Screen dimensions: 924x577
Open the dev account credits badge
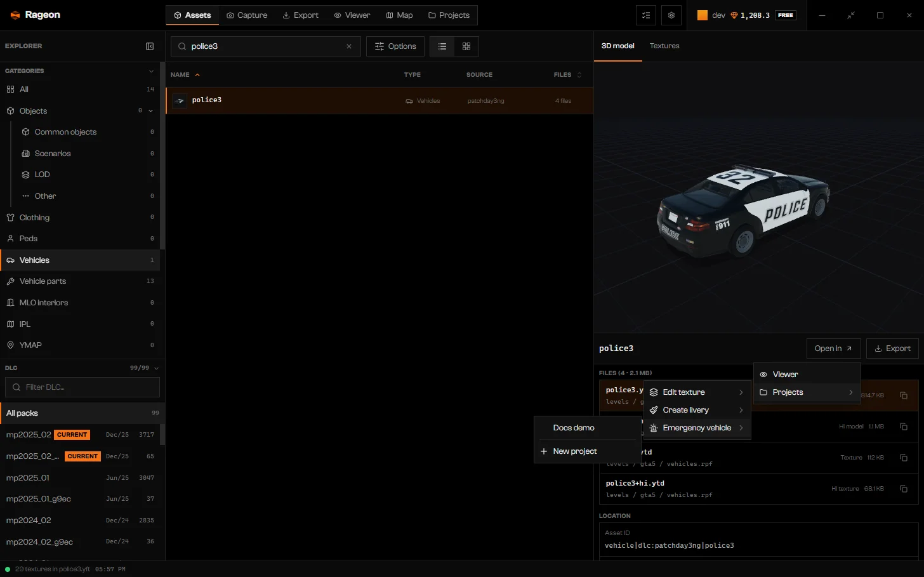pos(747,15)
